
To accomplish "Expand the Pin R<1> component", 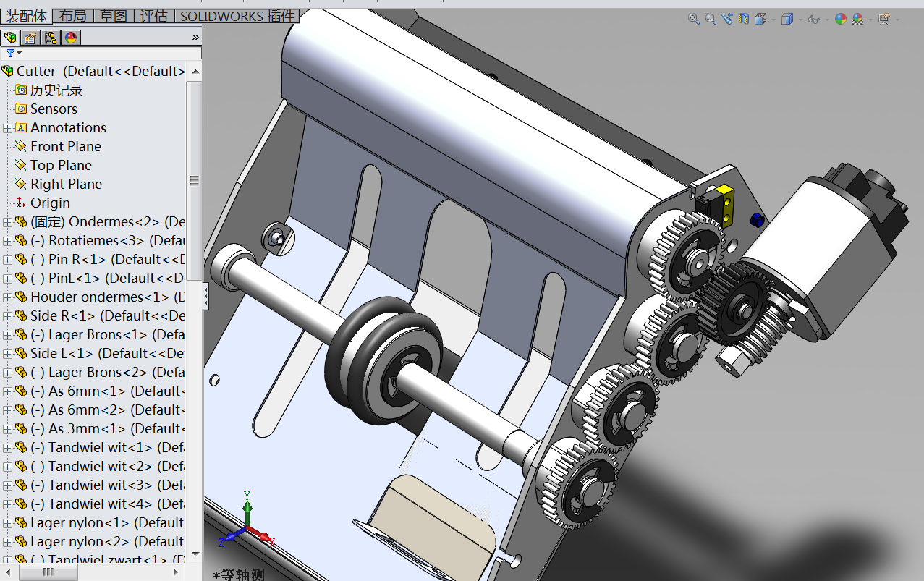I will pos(7,260).
